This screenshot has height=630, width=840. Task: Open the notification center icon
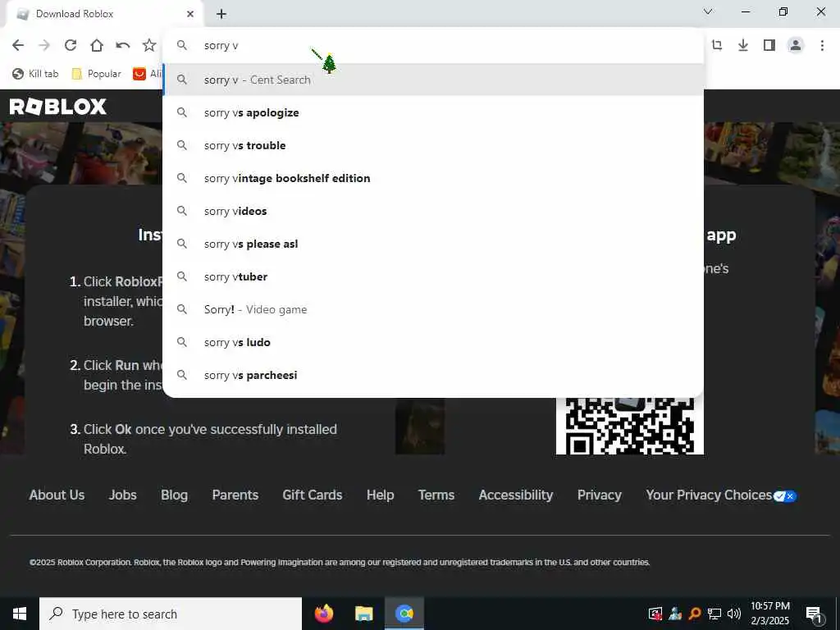[x=814, y=614]
